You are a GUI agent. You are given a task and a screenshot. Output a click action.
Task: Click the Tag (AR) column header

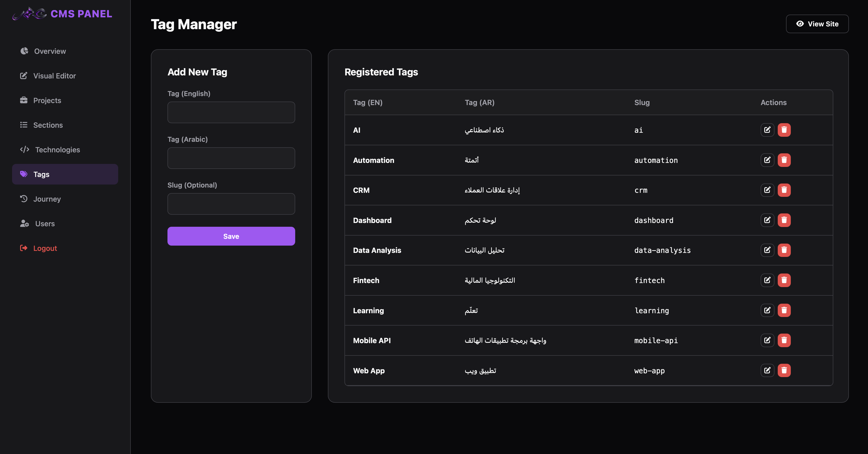(x=480, y=102)
